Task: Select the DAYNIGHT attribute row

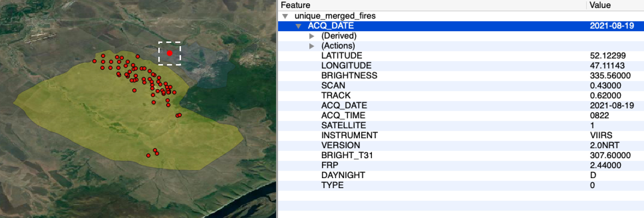Action: (x=461, y=175)
